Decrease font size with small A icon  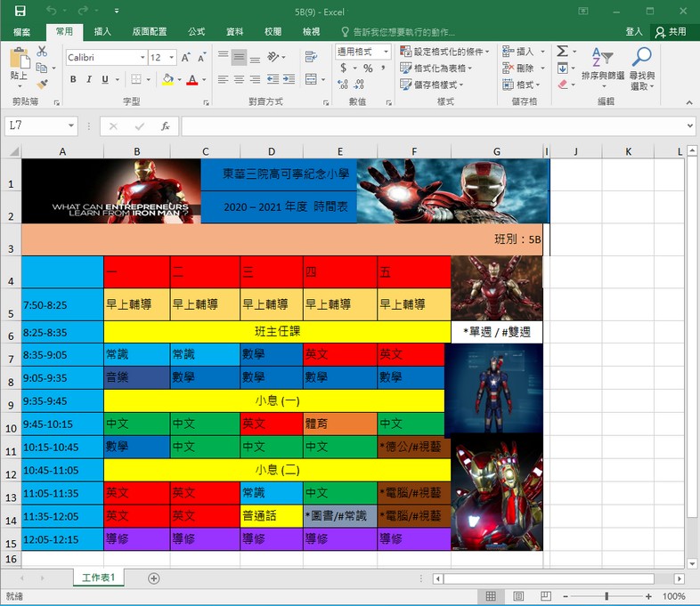tap(201, 58)
